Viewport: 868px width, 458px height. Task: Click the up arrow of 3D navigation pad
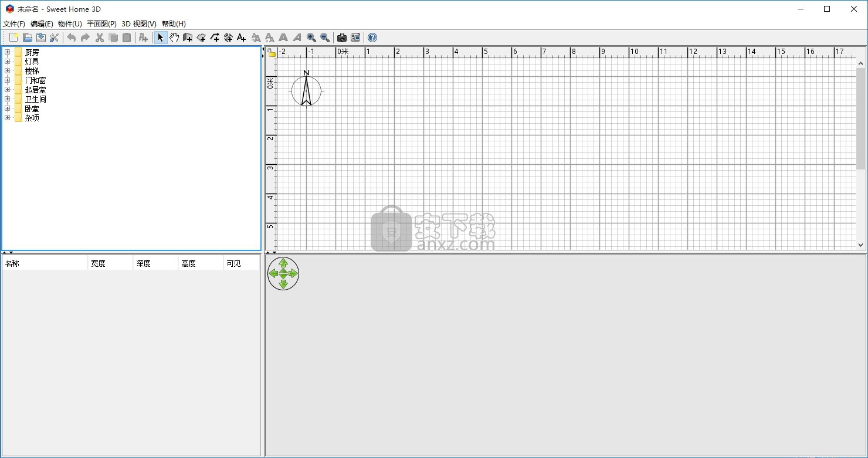click(283, 263)
